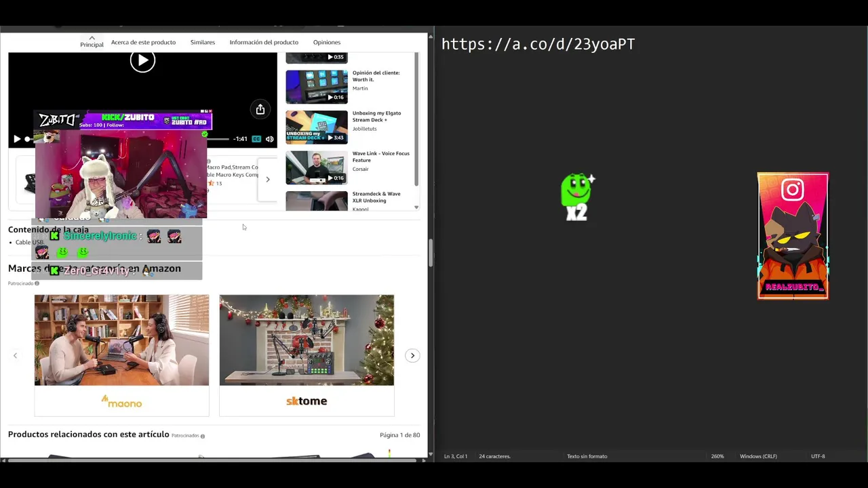Click the browser vertical scrollbar thumb
The image size is (868, 488).
coord(430,252)
